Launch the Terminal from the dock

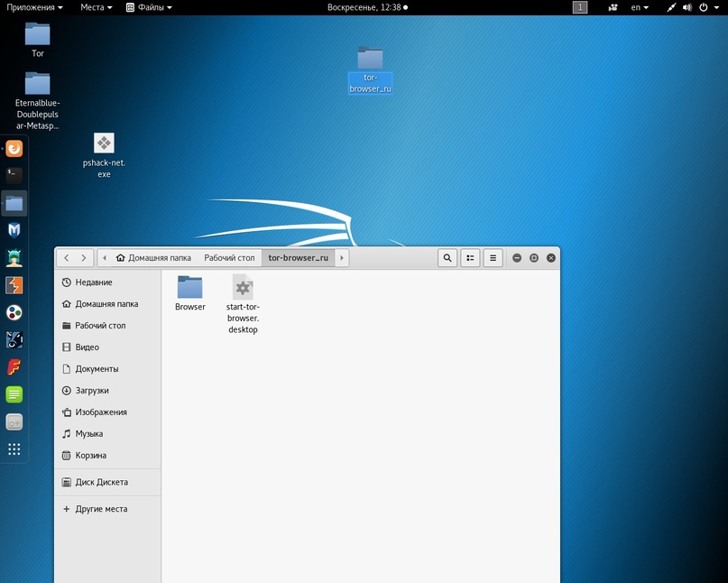click(x=14, y=176)
